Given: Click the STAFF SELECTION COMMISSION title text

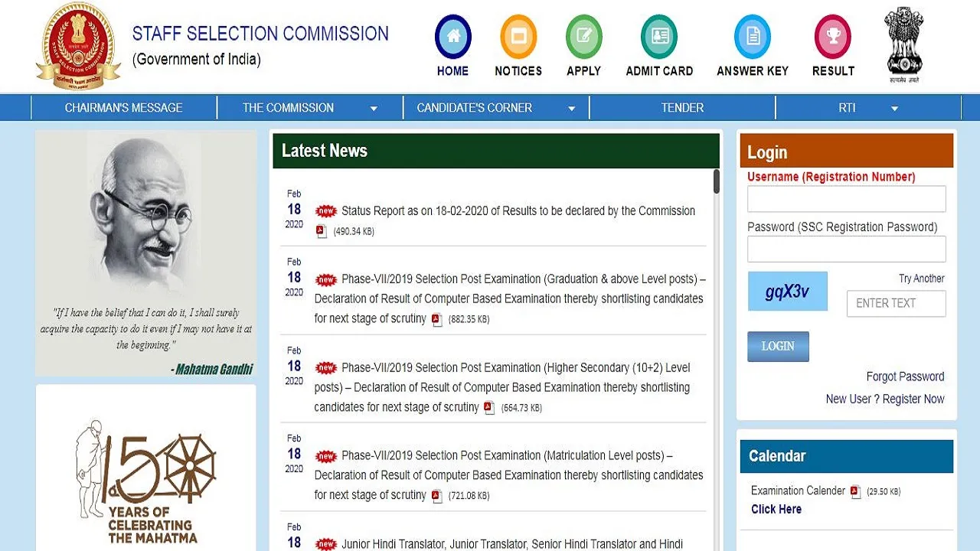Looking at the screenshot, I should 260,34.
